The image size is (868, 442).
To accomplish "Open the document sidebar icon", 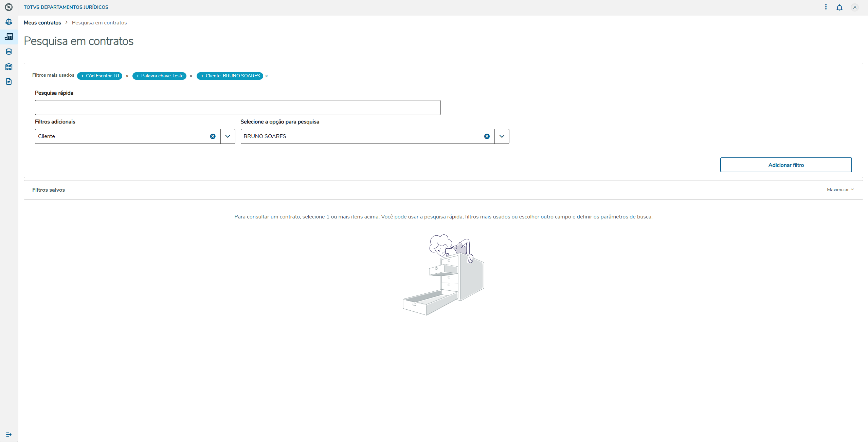I will [9, 81].
